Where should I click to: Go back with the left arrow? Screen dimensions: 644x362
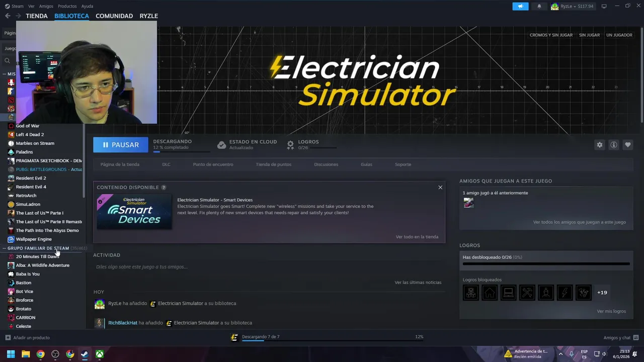[8, 16]
